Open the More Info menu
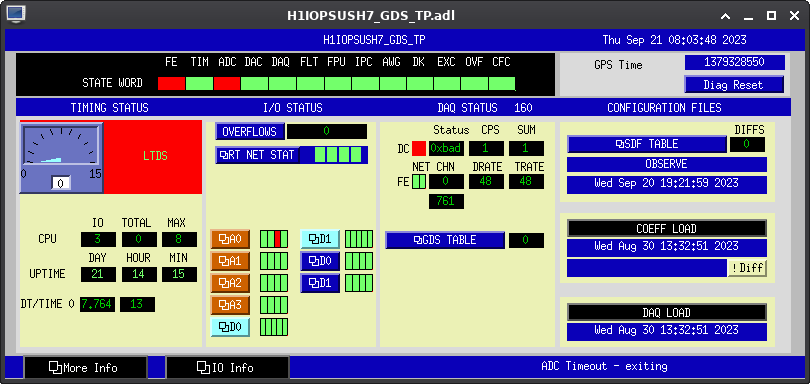 coord(86,368)
